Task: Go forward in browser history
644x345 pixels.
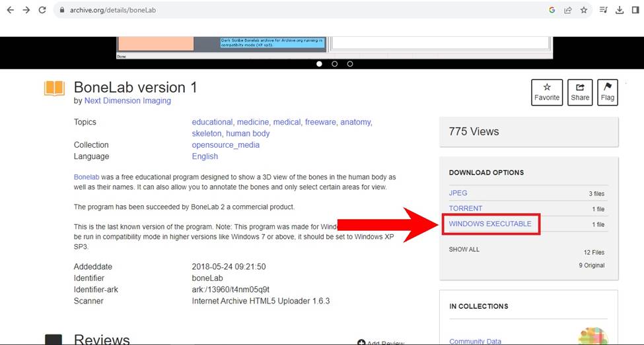Action: point(26,10)
